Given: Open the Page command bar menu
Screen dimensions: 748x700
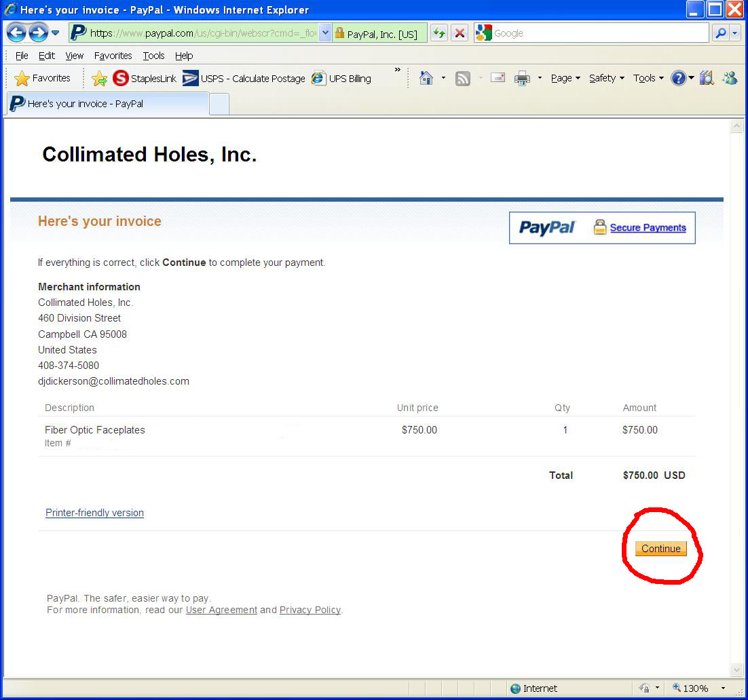Looking at the screenshot, I should tap(565, 78).
